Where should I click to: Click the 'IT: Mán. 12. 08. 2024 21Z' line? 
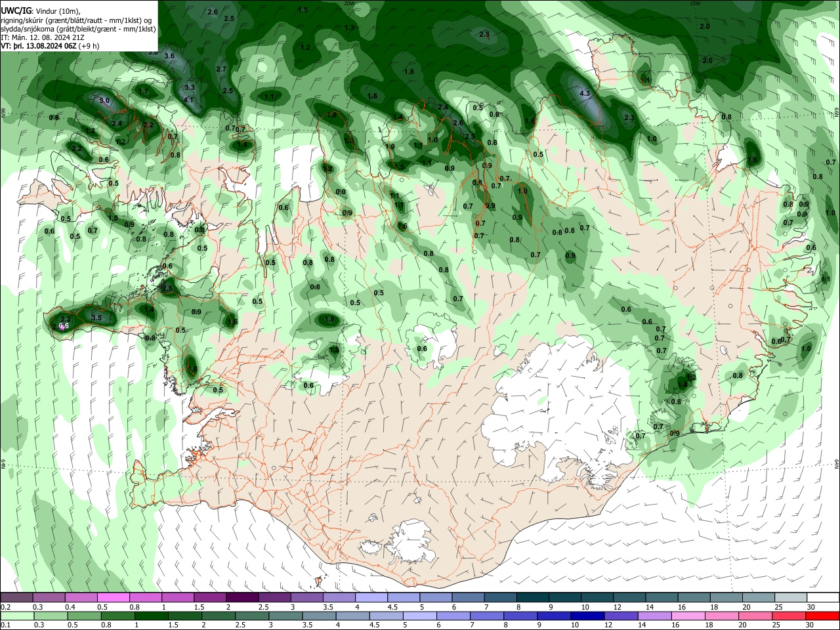coord(43,37)
